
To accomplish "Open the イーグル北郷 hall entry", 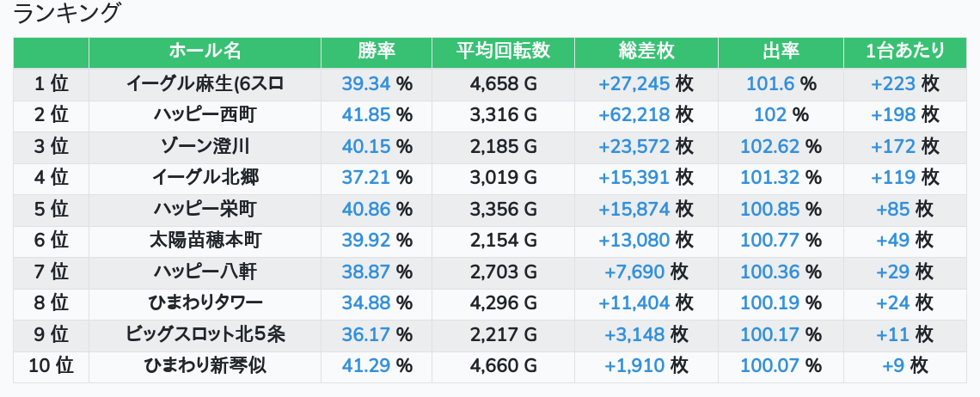I will tap(205, 177).
